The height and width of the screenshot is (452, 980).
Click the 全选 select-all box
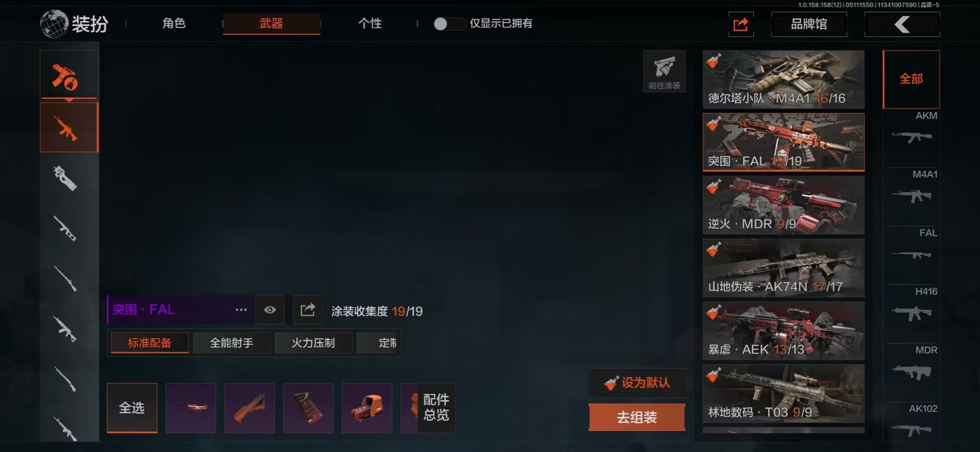click(x=132, y=408)
